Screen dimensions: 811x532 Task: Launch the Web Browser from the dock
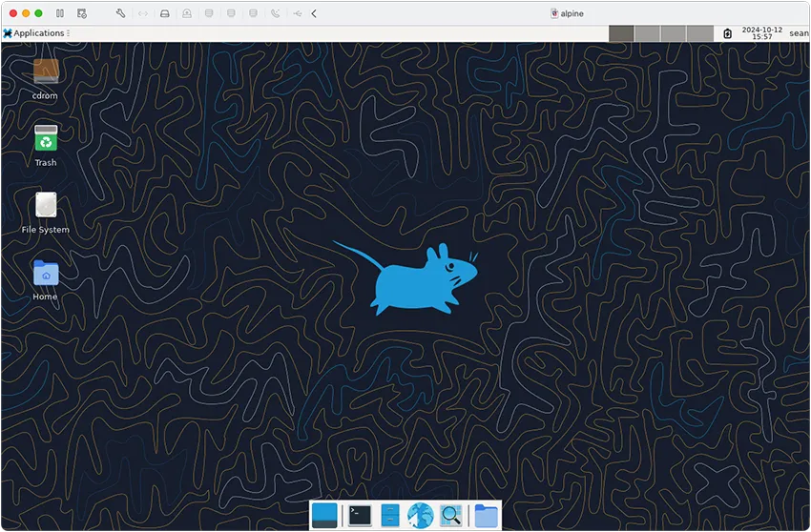(x=420, y=516)
